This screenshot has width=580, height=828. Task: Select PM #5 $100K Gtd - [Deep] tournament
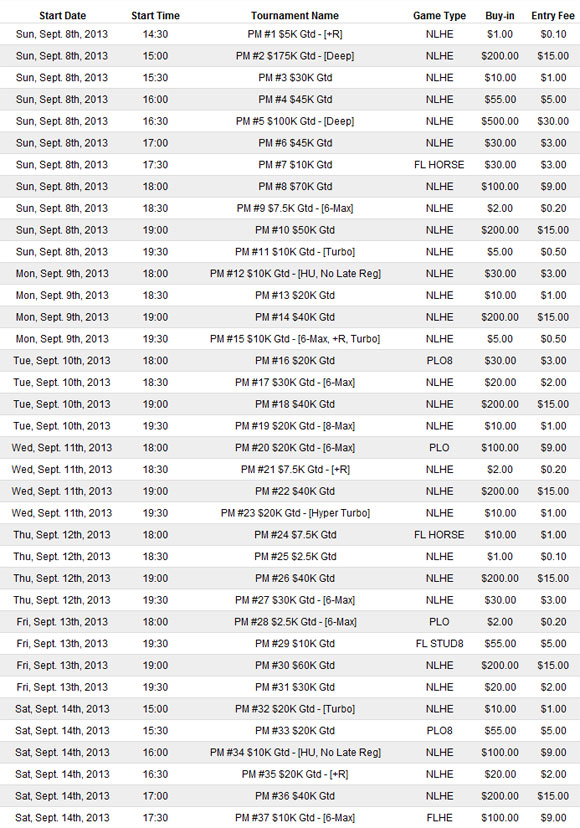click(295, 121)
